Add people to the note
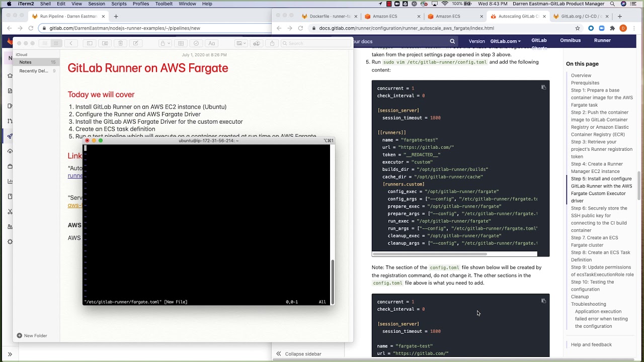644x362 pixels. (257, 43)
